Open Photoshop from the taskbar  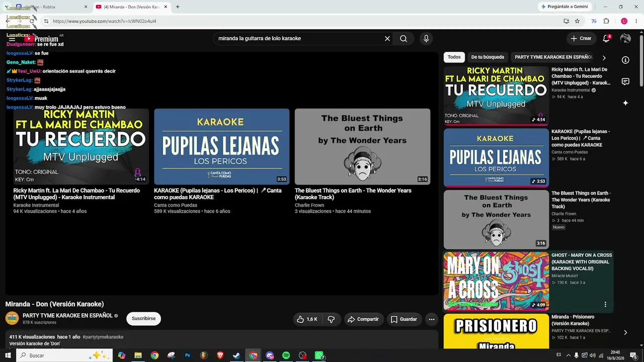187,355
